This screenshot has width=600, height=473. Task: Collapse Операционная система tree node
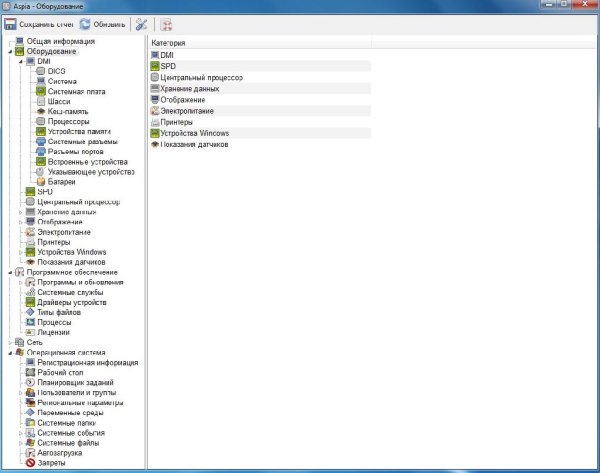pyautogui.click(x=10, y=352)
